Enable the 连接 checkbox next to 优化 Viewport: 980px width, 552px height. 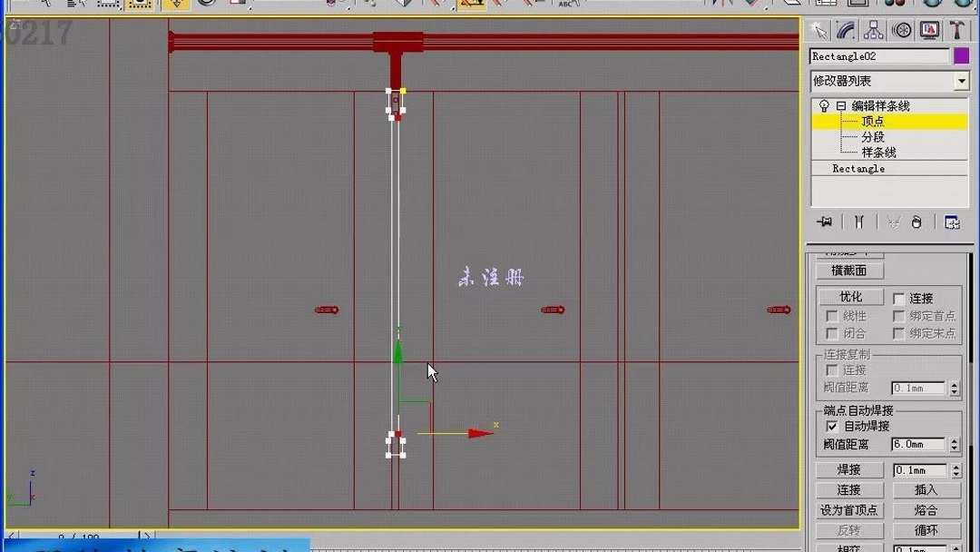(897, 297)
